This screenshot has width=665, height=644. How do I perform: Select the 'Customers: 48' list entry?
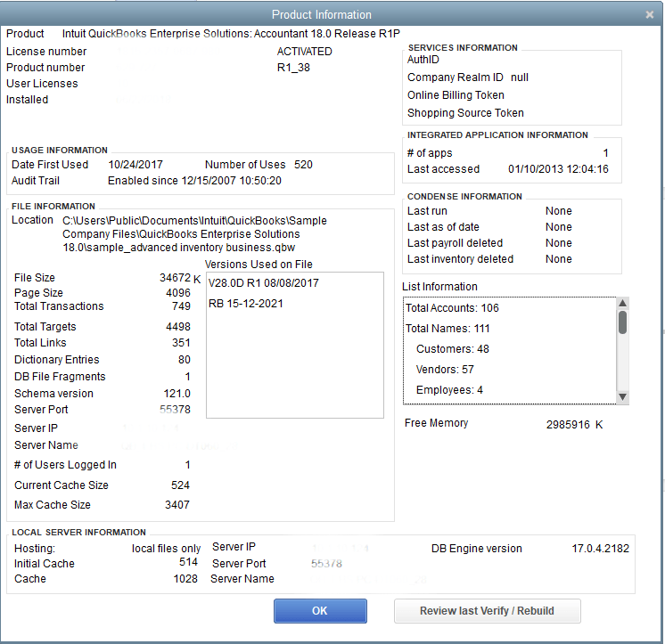click(x=453, y=348)
